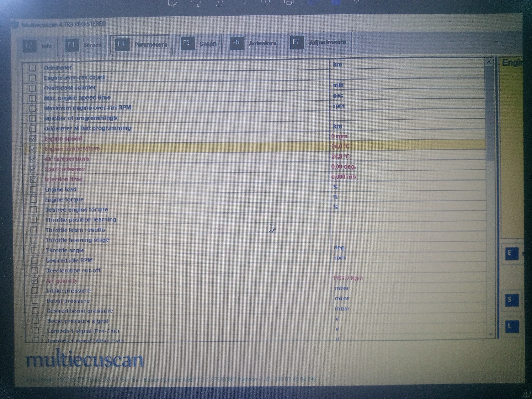
Task: Click the F5 Graph key icon
Action: tap(187, 43)
